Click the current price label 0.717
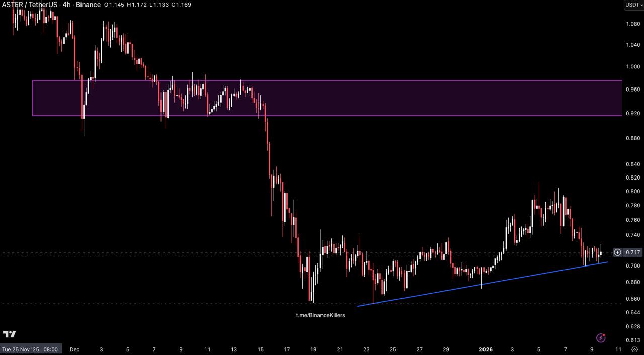644x355 pixels. (634, 252)
